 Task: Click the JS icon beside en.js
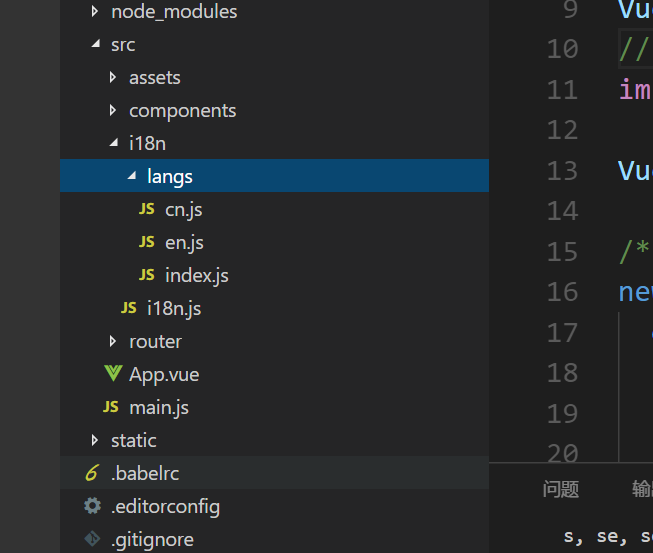[x=147, y=242]
